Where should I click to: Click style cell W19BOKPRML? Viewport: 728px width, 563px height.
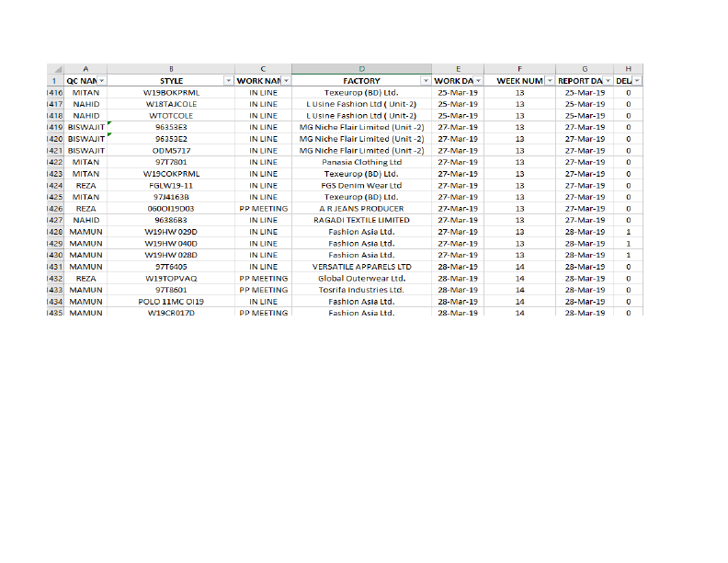171,92
